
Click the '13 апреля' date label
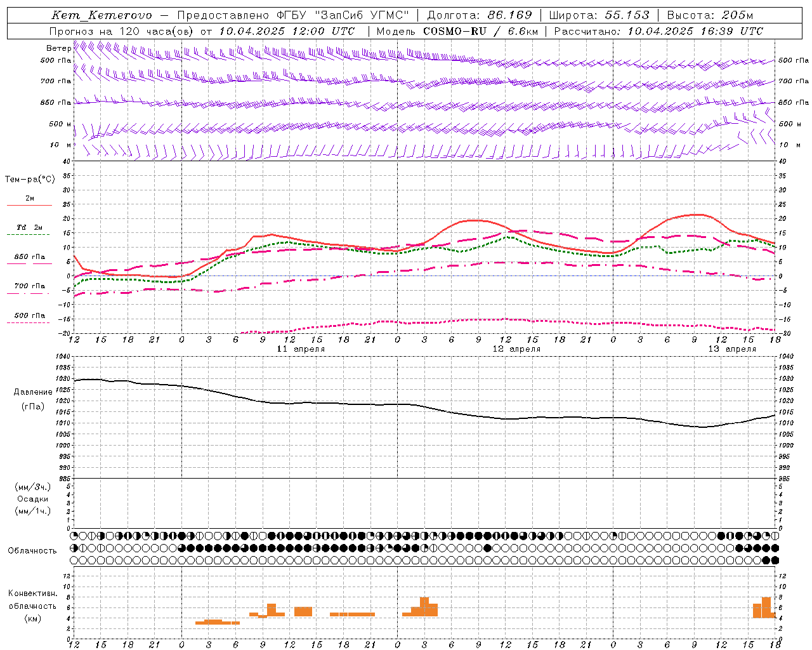tap(732, 349)
